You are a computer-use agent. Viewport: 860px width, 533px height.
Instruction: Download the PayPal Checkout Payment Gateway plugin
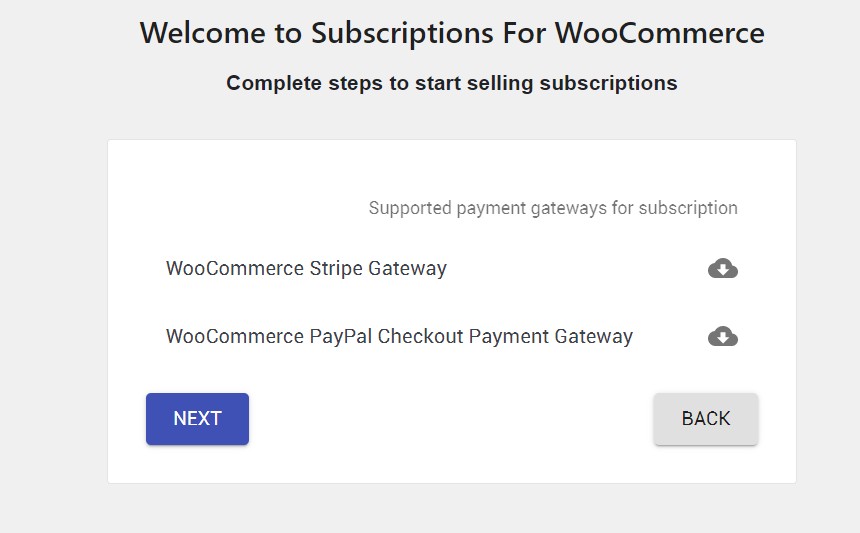(x=723, y=337)
